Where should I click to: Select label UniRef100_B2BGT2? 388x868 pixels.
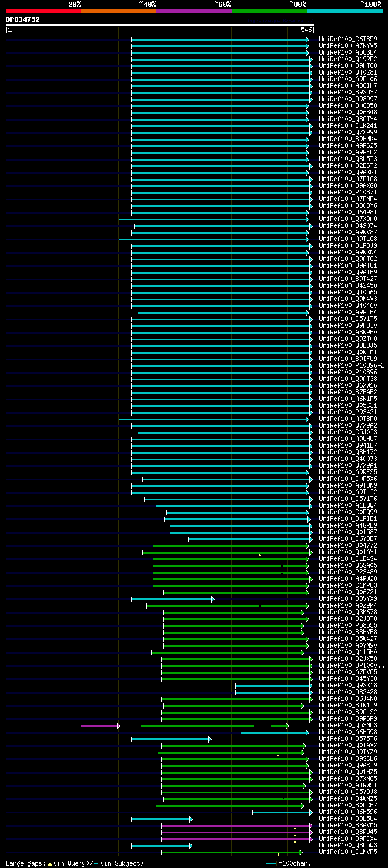pyautogui.click(x=348, y=166)
